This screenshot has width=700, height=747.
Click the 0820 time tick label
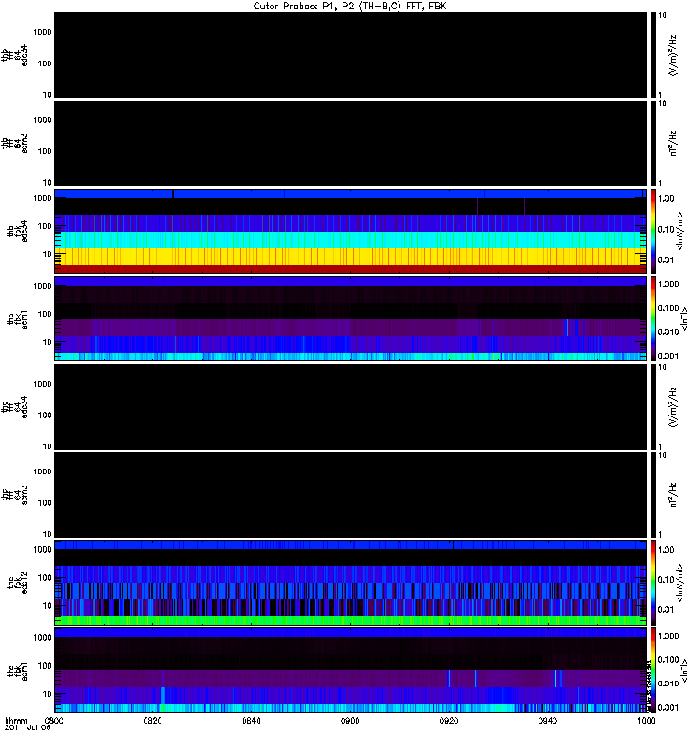coord(153,722)
